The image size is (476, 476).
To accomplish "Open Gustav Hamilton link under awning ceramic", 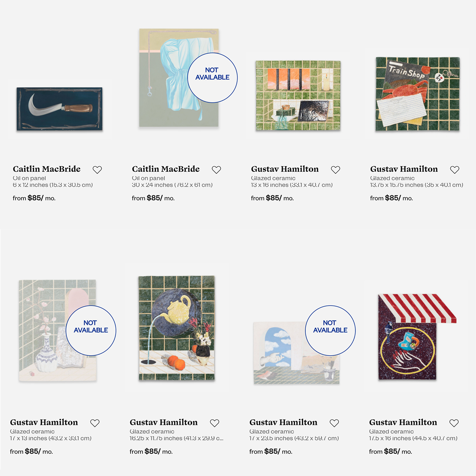I will (403, 422).
